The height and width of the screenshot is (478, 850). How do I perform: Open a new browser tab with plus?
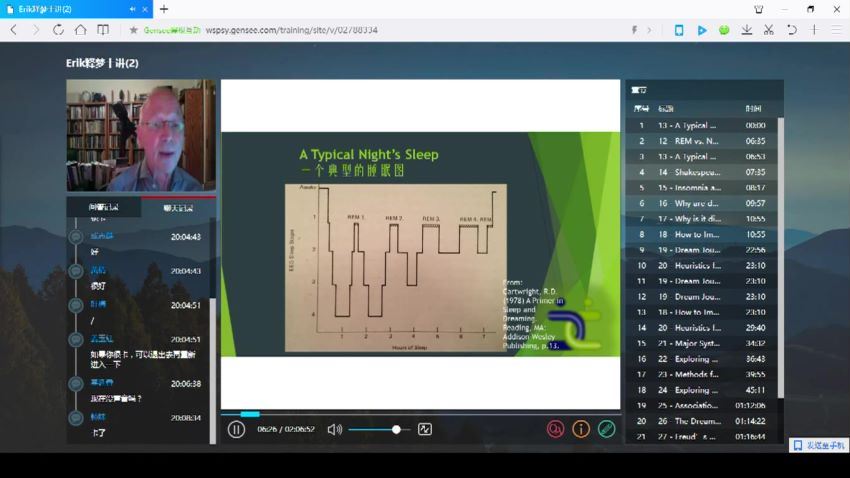point(164,9)
